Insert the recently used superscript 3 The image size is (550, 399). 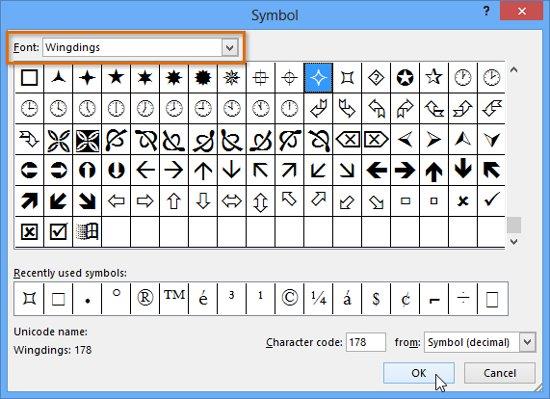pyautogui.click(x=232, y=298)
